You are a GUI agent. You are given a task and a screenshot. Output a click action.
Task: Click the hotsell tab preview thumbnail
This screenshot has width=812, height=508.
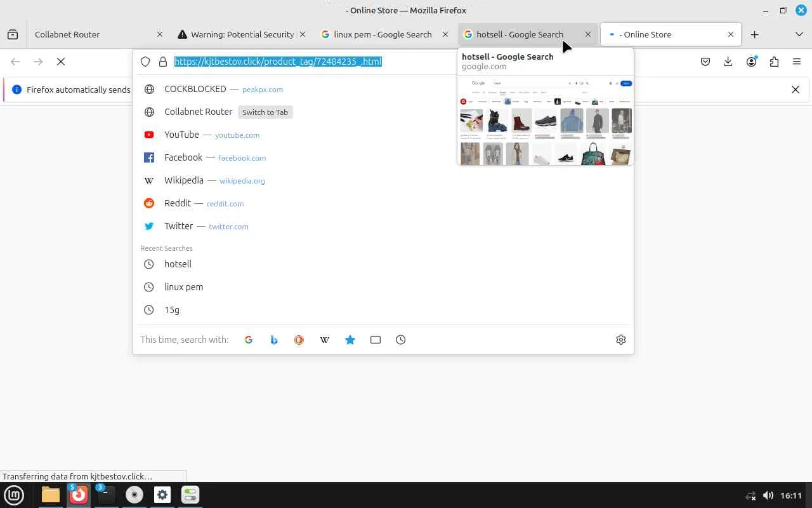coord(546,121)
